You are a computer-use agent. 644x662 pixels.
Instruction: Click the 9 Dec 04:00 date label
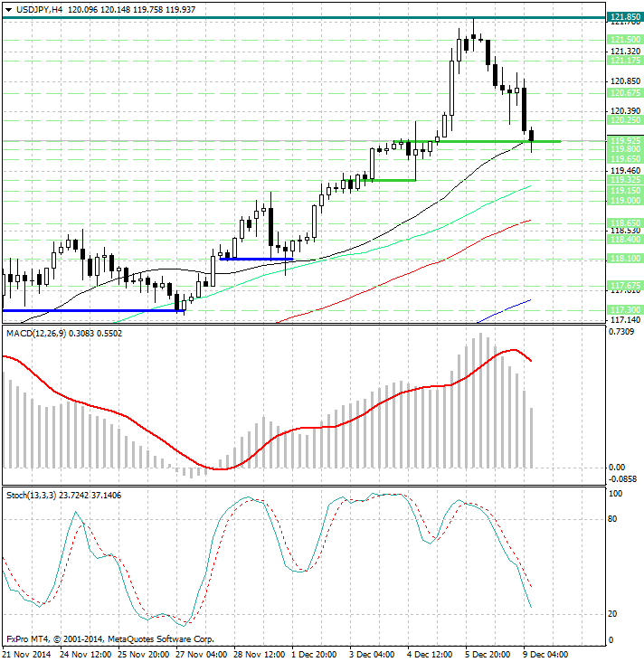coord(545,654)
